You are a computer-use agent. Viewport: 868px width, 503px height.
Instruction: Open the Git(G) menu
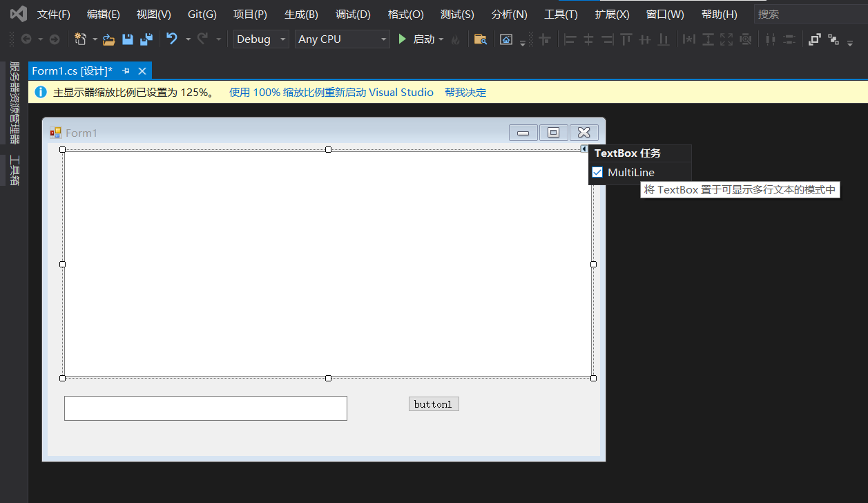[x=202, y=14]
